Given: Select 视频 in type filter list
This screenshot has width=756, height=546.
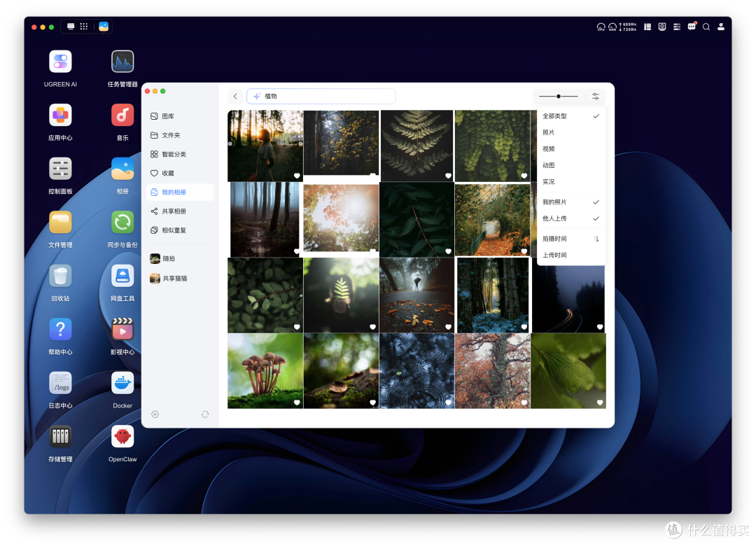Looking at the screenshot, I should coord(571,149).
